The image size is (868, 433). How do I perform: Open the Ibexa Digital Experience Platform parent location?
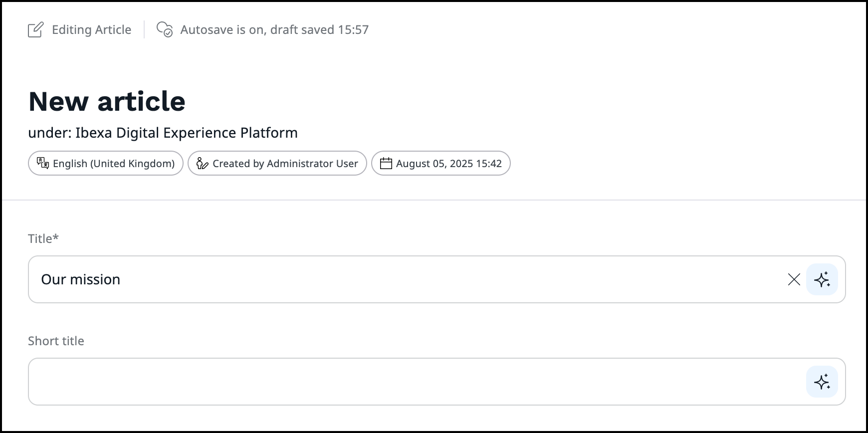click(x=186, y=133)
